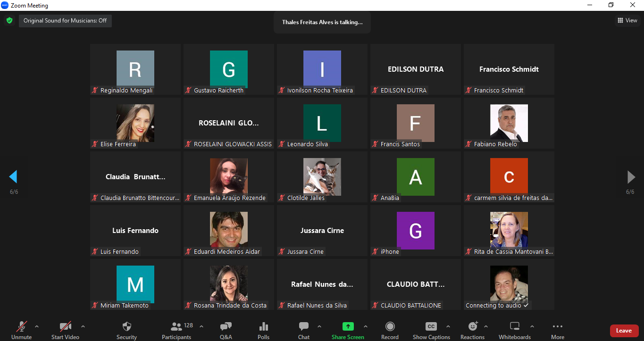Select Leonardo Silva's L avatar tile
The width and height of the screenshot is (644, 341).
[322, 123]
